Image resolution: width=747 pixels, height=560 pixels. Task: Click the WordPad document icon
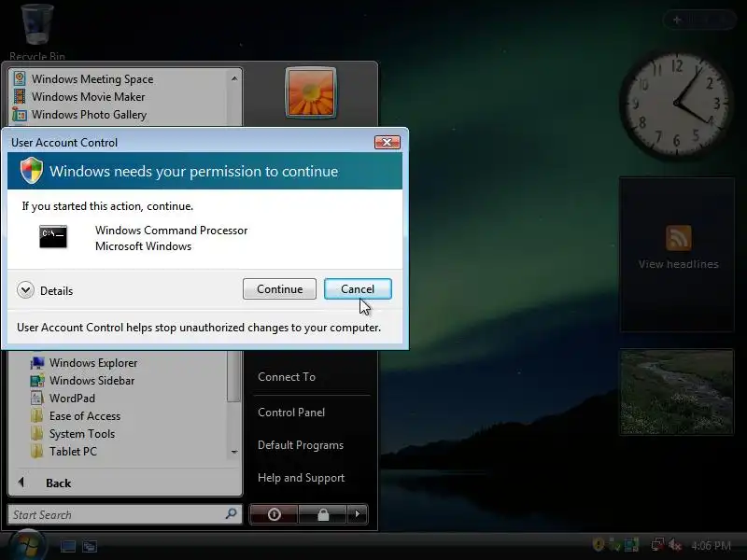[x=36, y=399]
